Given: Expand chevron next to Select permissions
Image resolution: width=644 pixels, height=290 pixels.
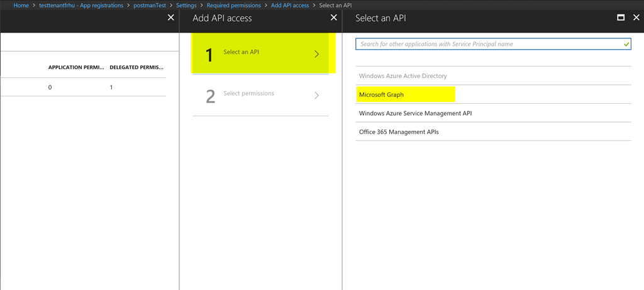Looking at the screenshot, I should tap(317, 96).
